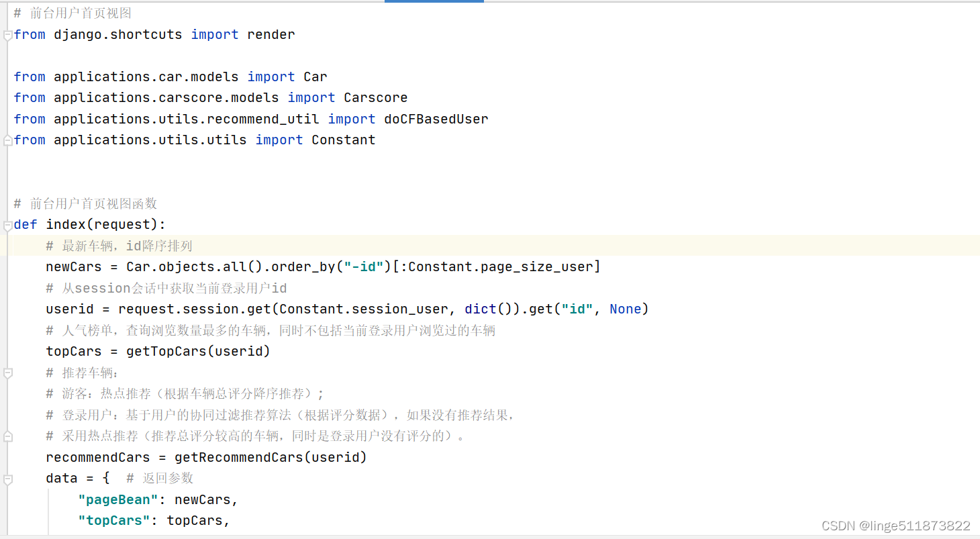Click 'applications.carscore.models' module path
The height and width of the screenshot is (539, 980).
point(166,97)
